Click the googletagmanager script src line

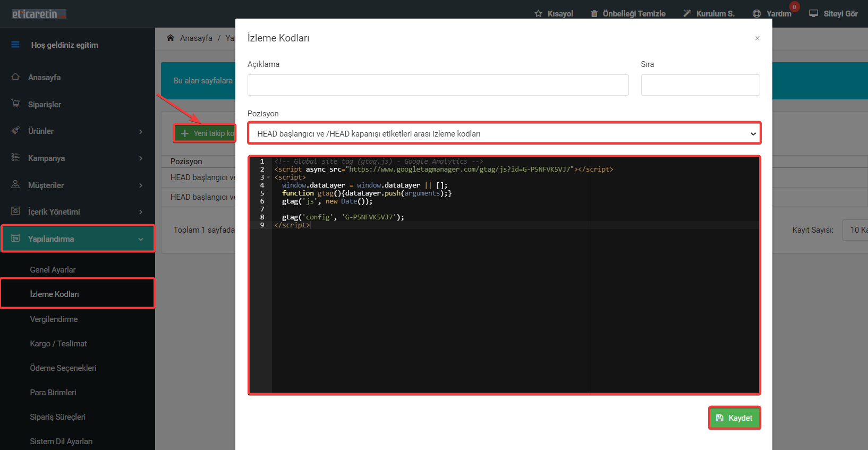(x=444, y=169)
